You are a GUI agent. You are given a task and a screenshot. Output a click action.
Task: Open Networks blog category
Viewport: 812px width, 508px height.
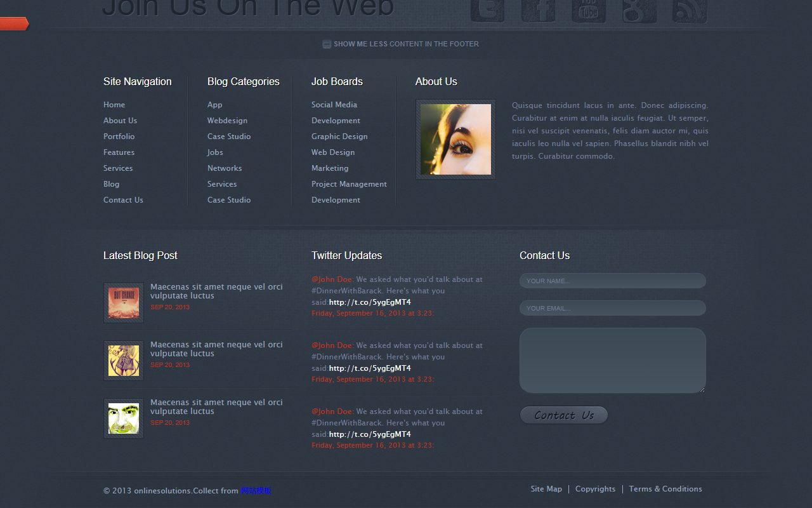(225, 168)
